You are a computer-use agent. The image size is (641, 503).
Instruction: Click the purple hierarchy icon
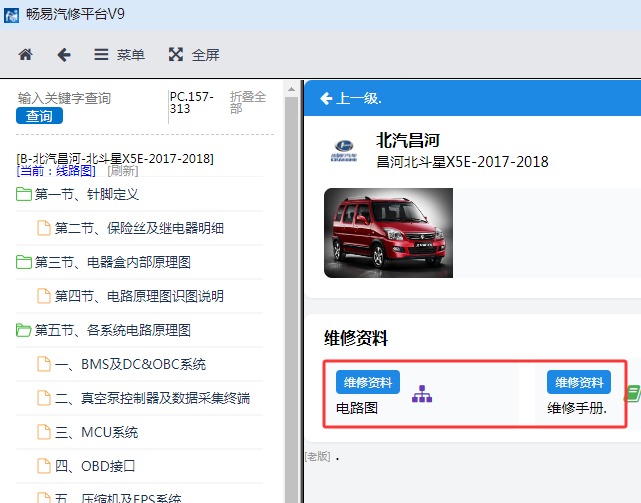422,394
